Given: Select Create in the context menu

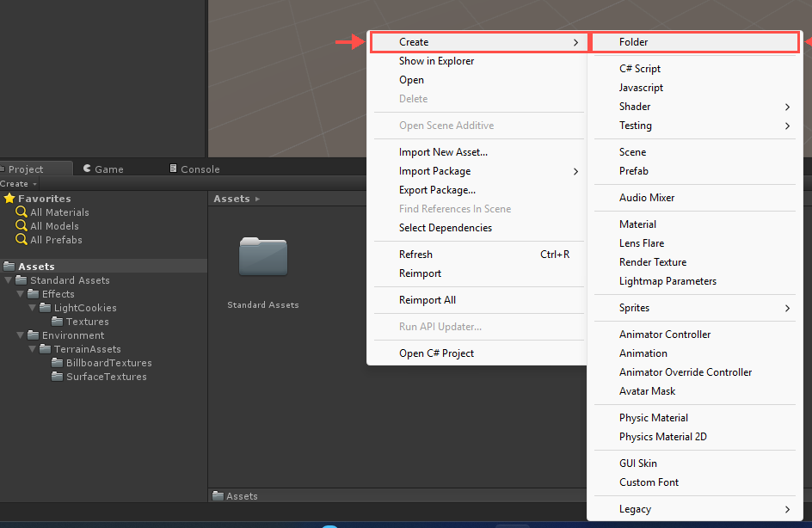Looking at the screenshot, I should [479, 42].
